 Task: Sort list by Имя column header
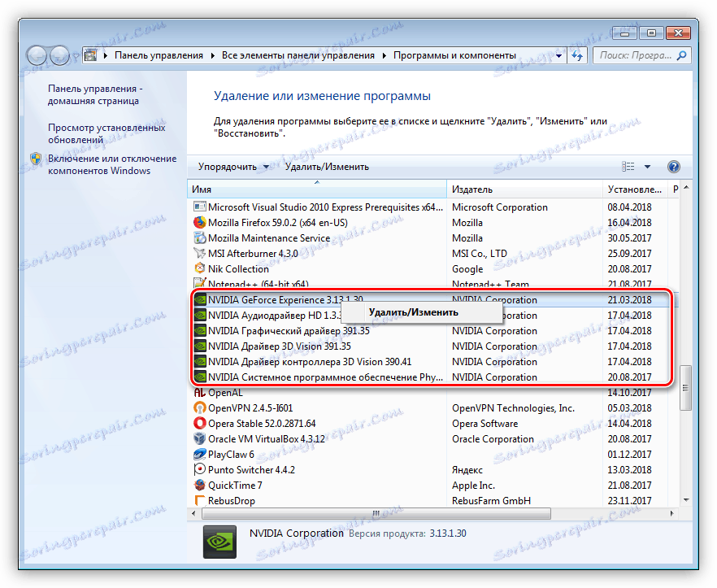click(317, 189)
